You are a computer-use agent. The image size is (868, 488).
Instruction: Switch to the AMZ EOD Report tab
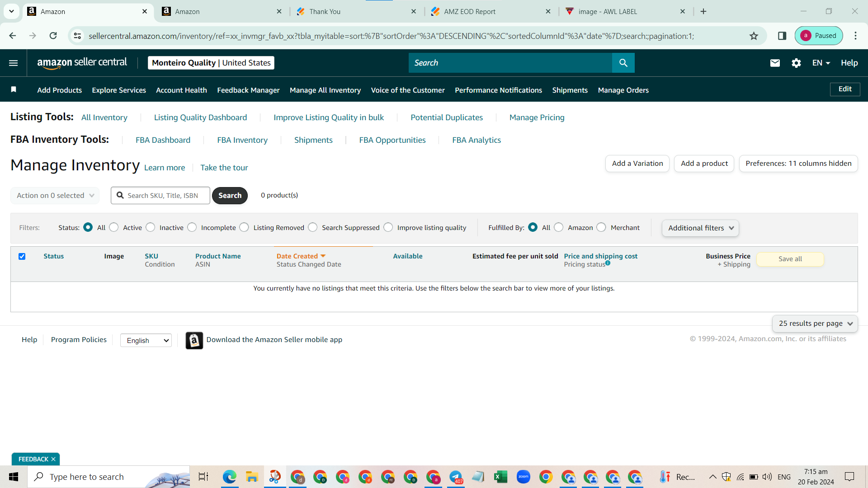(x=491, y=12)
